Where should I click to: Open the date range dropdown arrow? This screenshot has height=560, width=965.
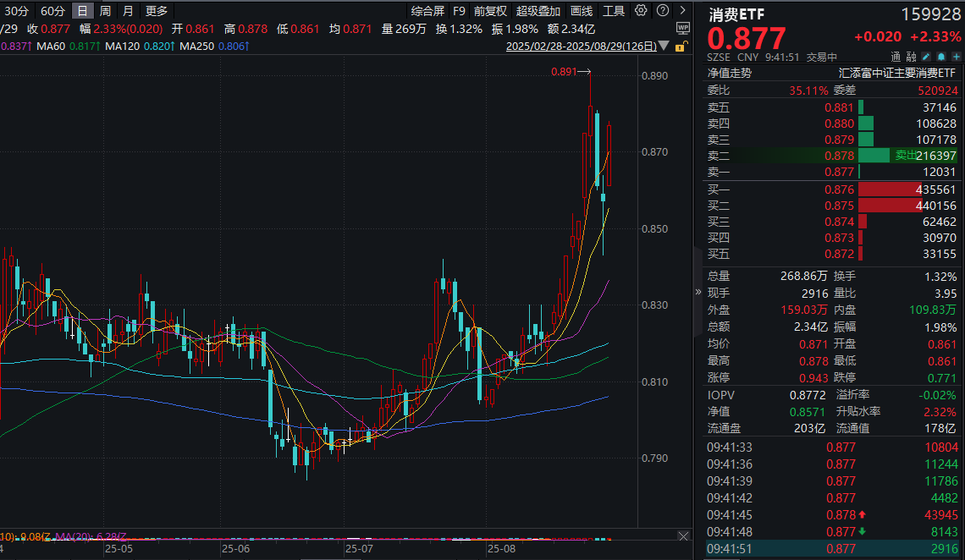663,47
